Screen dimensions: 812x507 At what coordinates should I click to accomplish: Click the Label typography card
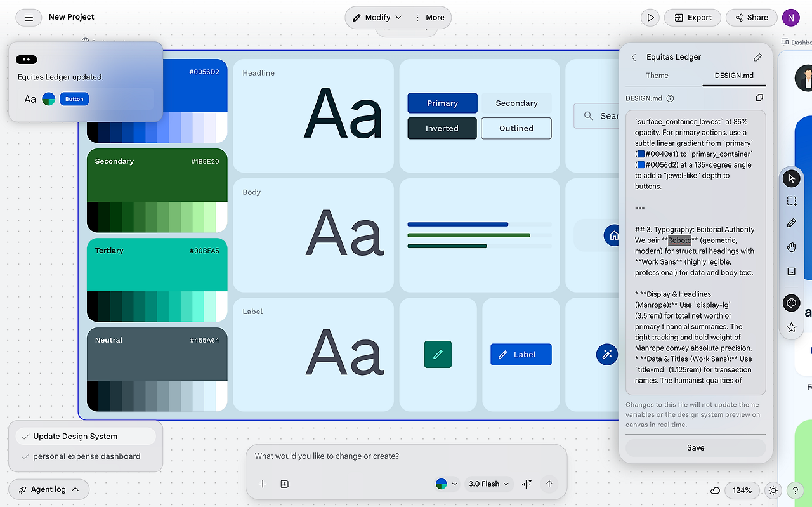coord(315,355)
